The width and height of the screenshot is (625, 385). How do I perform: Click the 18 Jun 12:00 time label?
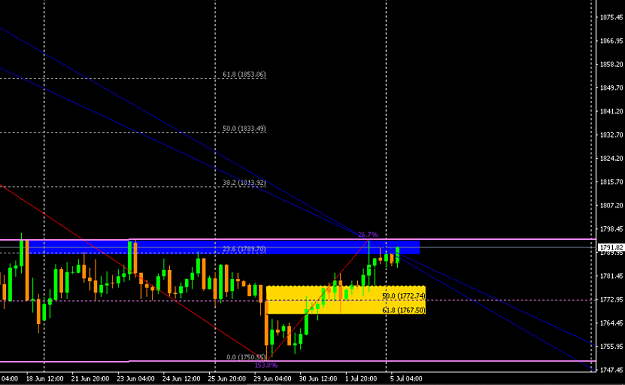[44, 378]
